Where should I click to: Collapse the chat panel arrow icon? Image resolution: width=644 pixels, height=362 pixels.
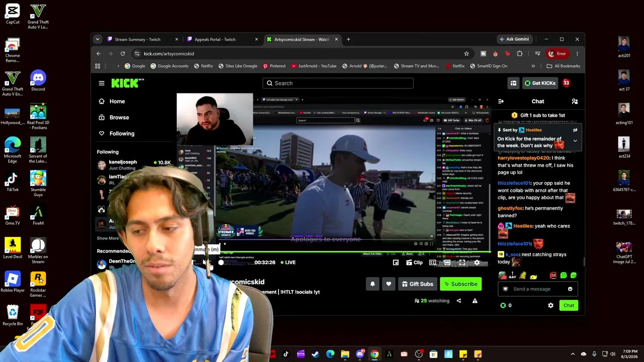click(501, 101)
